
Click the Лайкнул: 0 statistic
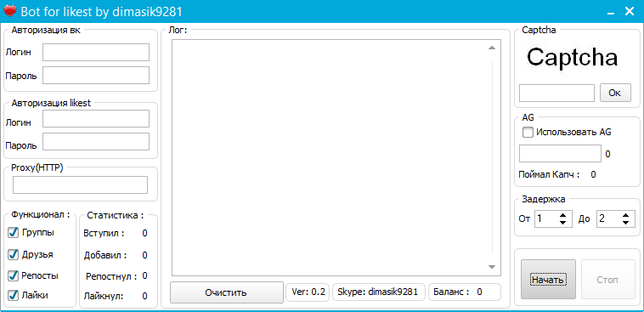point(116,296)
